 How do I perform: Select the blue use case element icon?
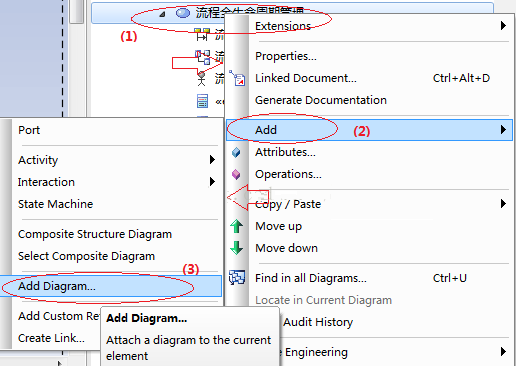(x=183, y=13)
